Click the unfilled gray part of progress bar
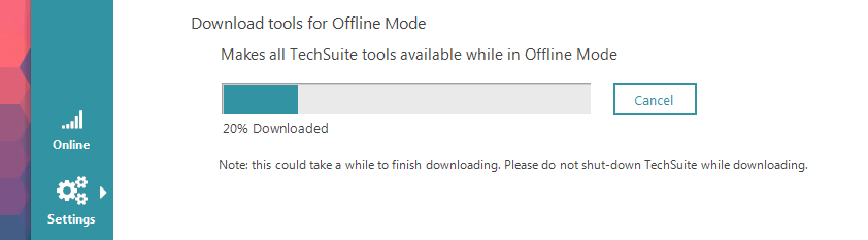 443,99
